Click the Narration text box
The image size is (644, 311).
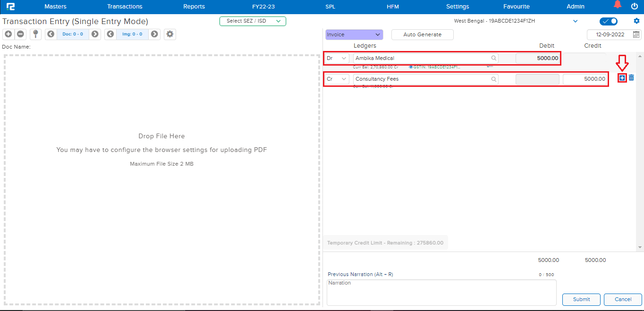point(441,293)
